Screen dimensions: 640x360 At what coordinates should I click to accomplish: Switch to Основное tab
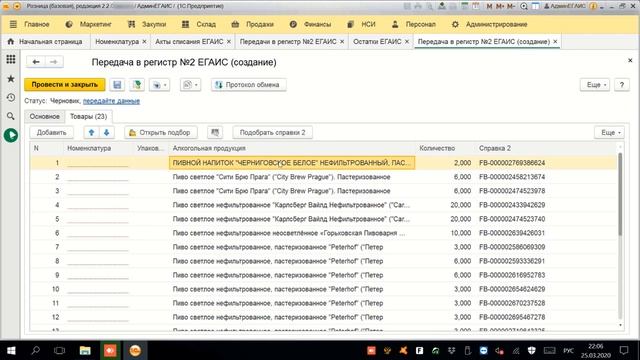click(x=44, y=116)
